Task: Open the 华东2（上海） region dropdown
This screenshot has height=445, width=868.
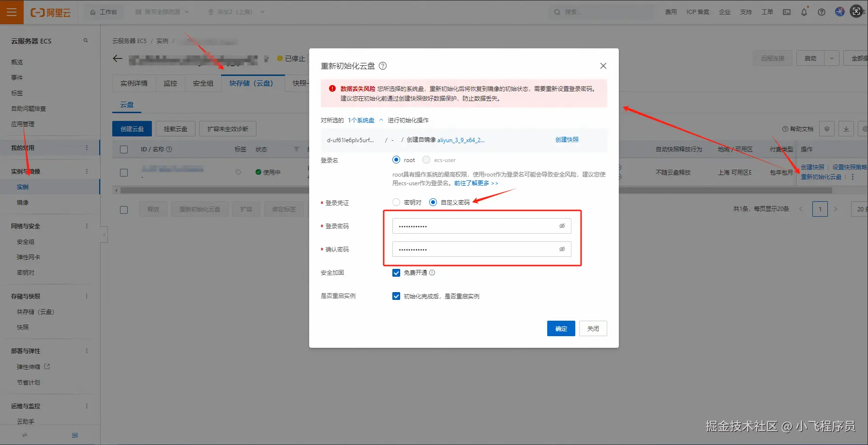Action: click(x=236, y=12)
